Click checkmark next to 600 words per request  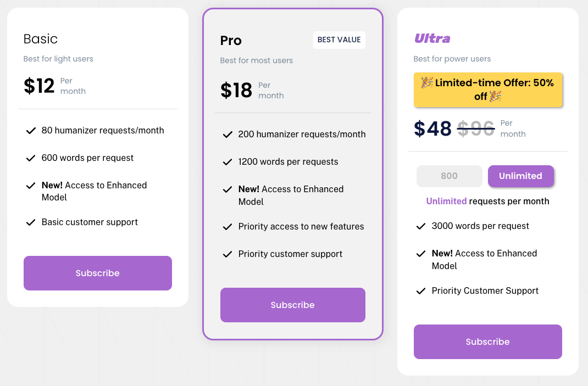click(31, 158)
